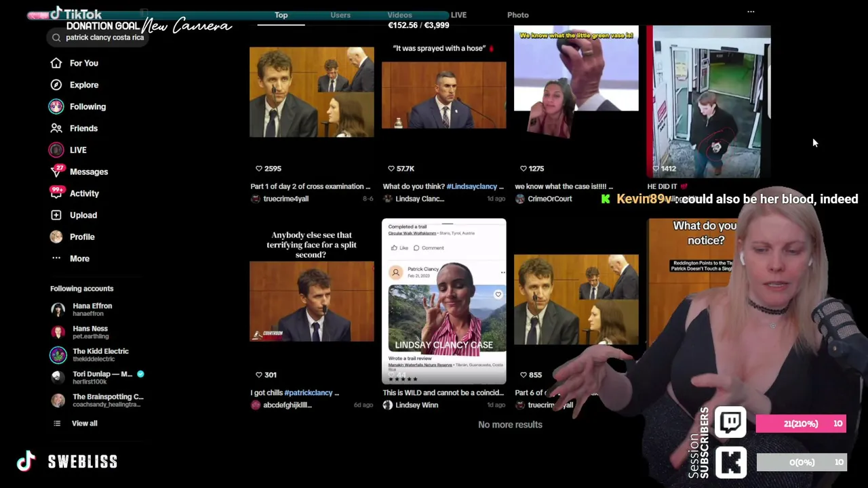Switch to the Users tab
Image resolution: width=868 pixels, height=488 pixels.
pos(340,15)
